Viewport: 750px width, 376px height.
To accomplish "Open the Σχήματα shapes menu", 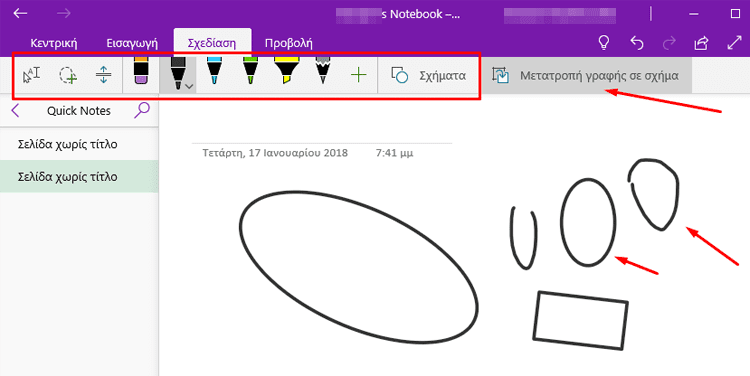I will tap(428, 76).
